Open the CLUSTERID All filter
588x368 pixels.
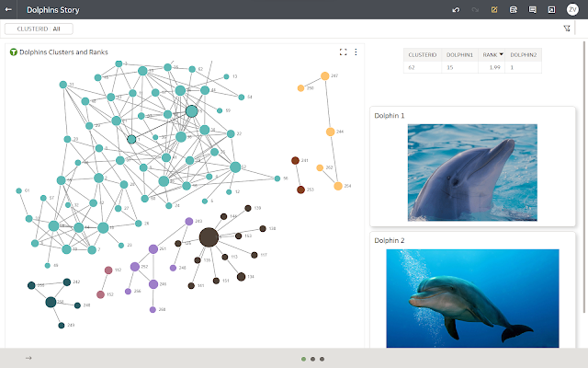coord(39,29)
